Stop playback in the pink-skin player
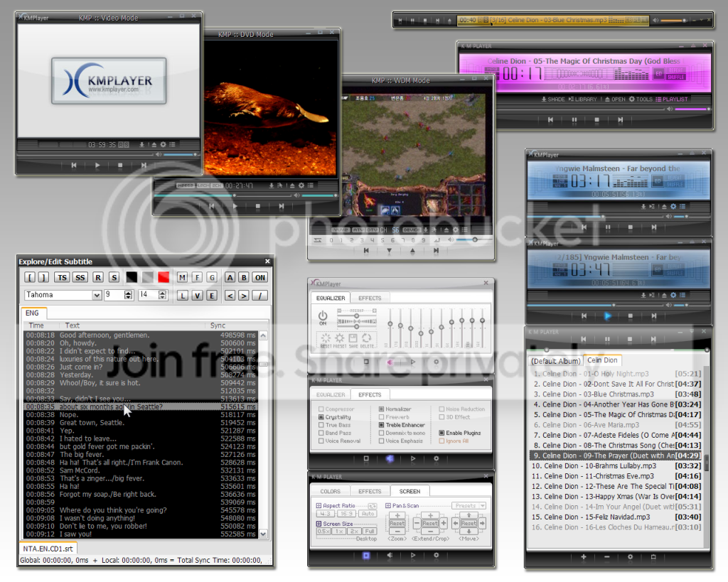The width and height of the screenshot is (728, 582). pyautogui.click(x=596, y=120)
